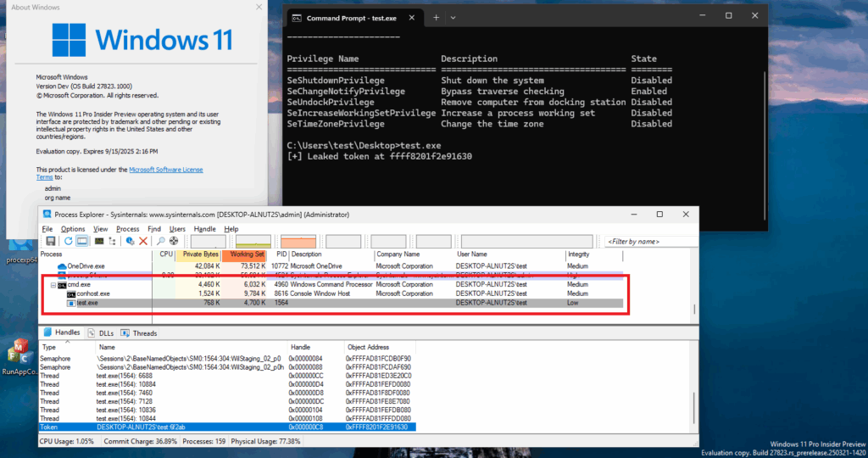Screen dimensions: 868x458
Task: Click the green commit history mini graph
Action: [x=253, y=241]
